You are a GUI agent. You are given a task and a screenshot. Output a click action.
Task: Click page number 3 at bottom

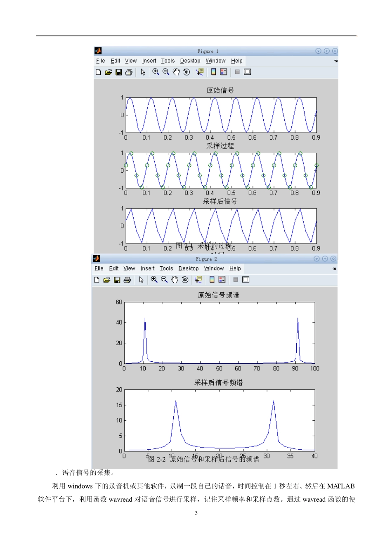(196, 513)
